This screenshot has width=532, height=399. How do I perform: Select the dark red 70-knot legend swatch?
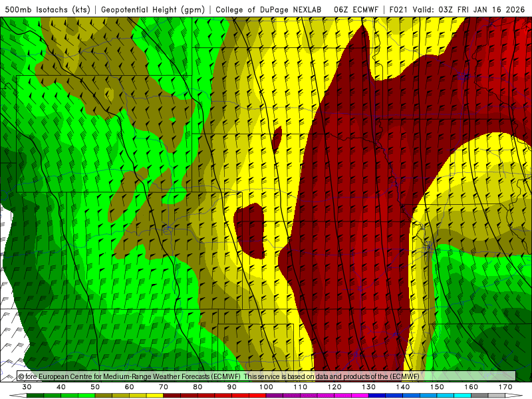(172, 396)
